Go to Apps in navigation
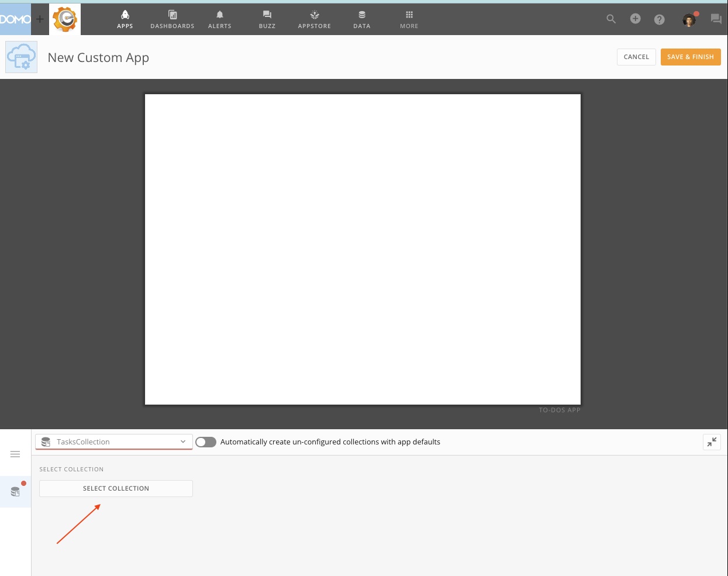 tap(125, 19)
